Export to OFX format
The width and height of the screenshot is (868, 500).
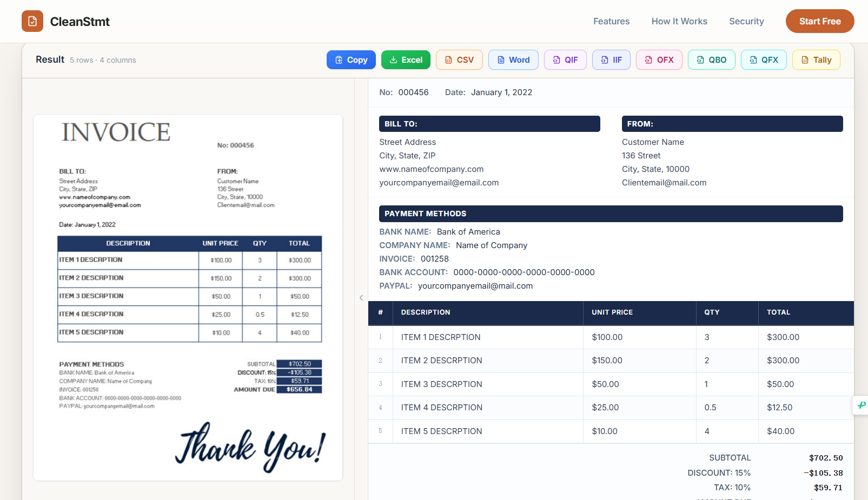(x=659, y=59)
